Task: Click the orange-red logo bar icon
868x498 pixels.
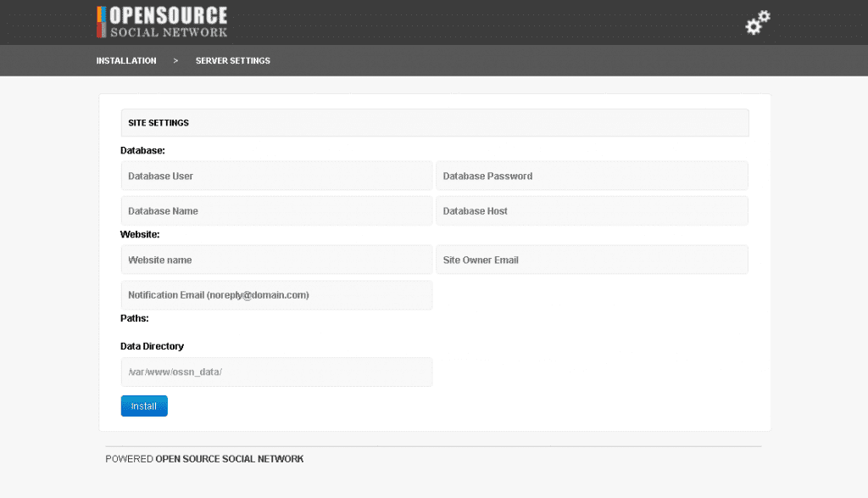Action: pos(102,22)
